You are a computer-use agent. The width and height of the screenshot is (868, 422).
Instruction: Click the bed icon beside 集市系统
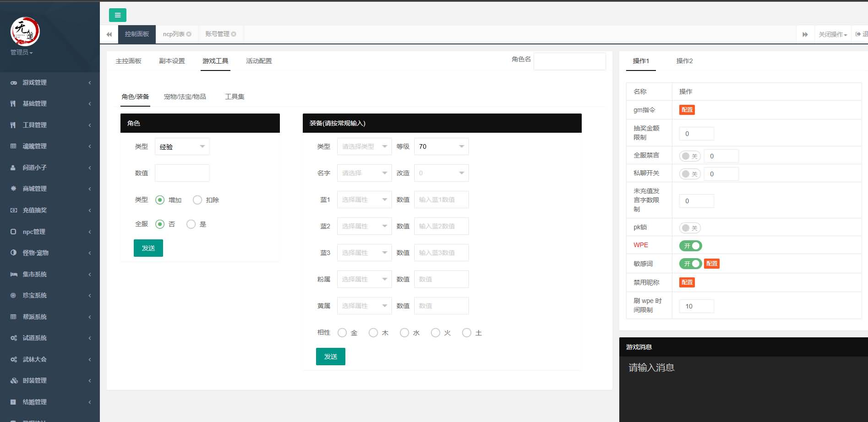point(13,275)
